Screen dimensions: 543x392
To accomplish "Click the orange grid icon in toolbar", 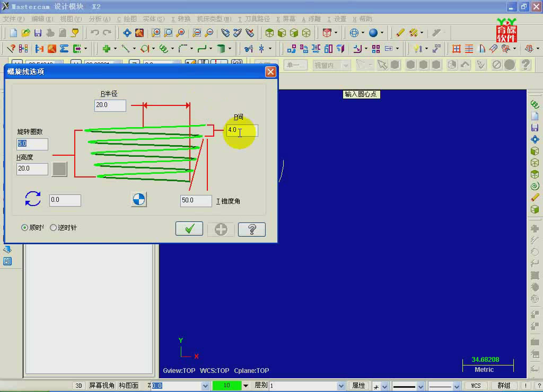I will pos(457,49).
